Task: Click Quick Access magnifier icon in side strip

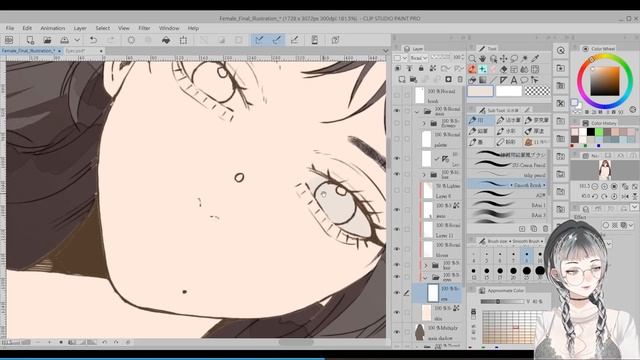Action: pyautogui.click(x=561, y=51)
